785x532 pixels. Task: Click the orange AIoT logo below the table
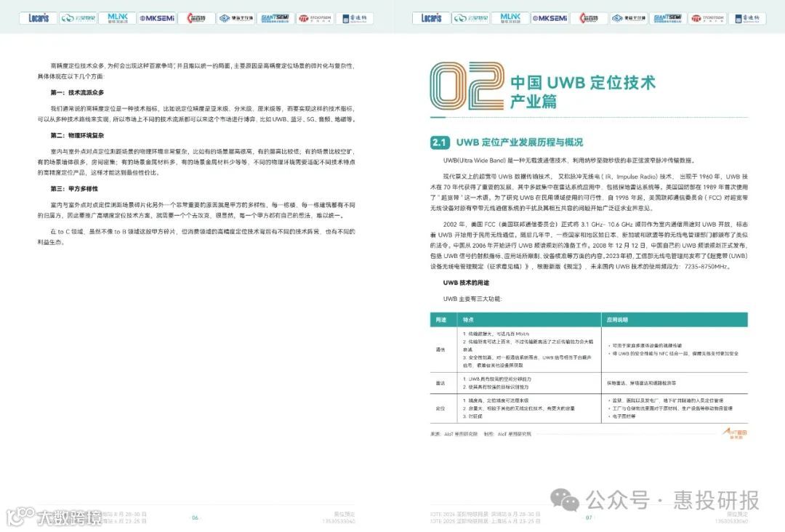[x=735, y=433]
